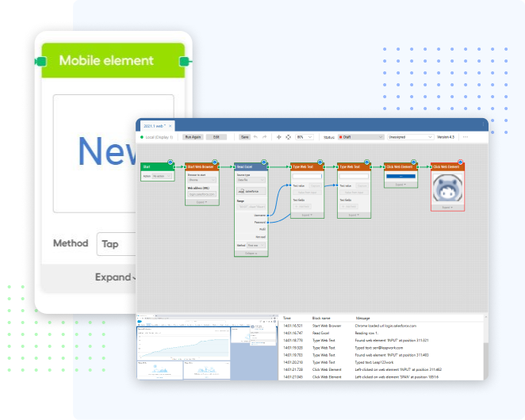Click the left green connector of Mobile element
Image resolution: width=525 pixels, height=420 pixels.
tap(41, 62)
